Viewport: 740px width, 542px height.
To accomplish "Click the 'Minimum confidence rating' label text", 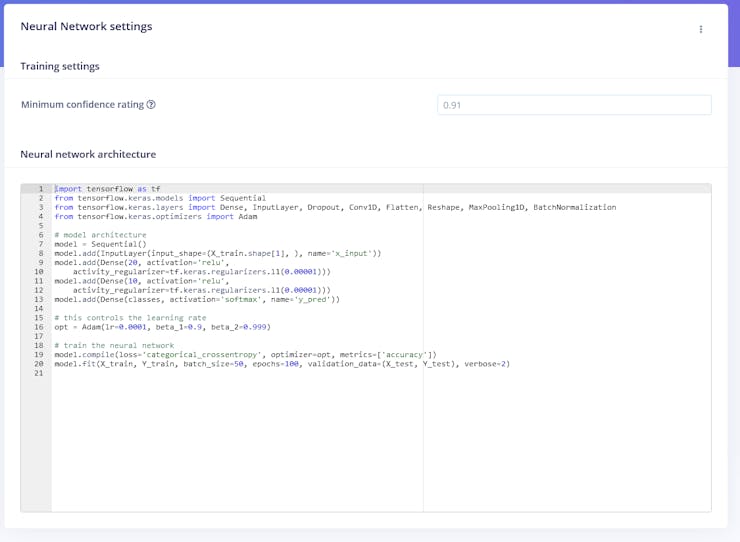I will point(82,105).
